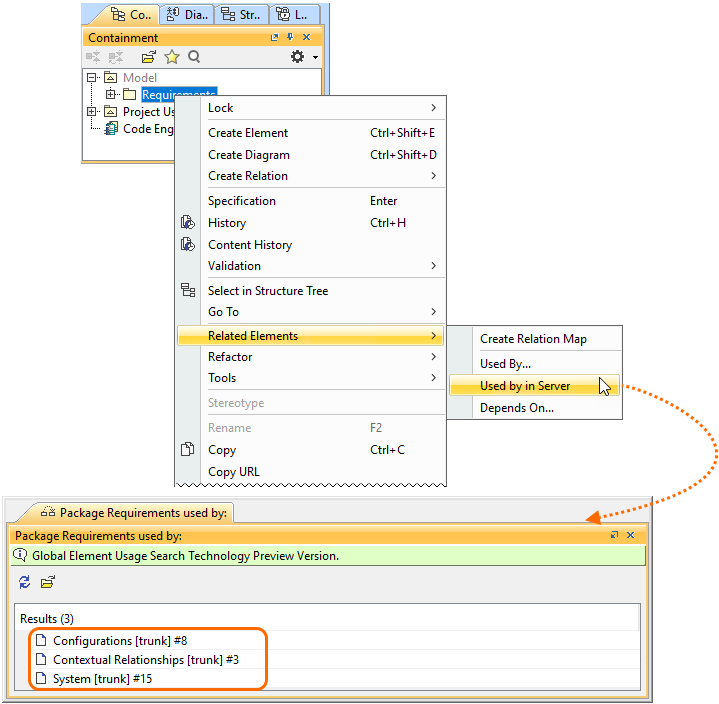Switch to the Structure tab
This screenshot has height=704, width=719.
[x=241, y=15]
